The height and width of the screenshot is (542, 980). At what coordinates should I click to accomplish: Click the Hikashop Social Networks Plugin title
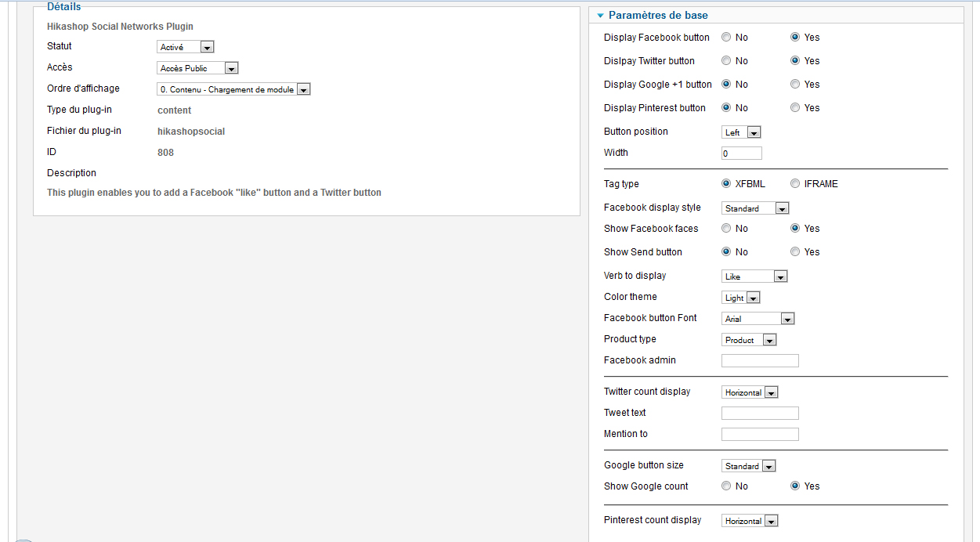[x=120, y=26]
